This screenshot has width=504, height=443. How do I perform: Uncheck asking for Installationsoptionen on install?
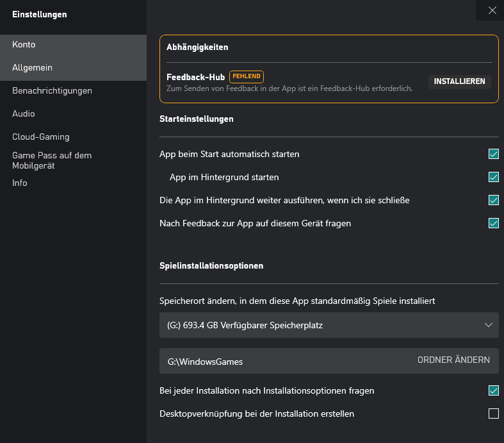[x=493, y=390]
